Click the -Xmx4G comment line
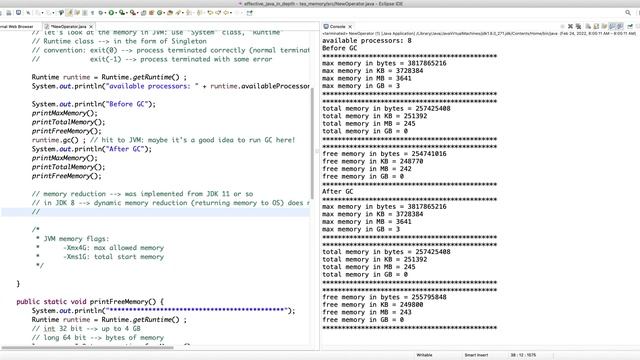 [x=100, y=248]
